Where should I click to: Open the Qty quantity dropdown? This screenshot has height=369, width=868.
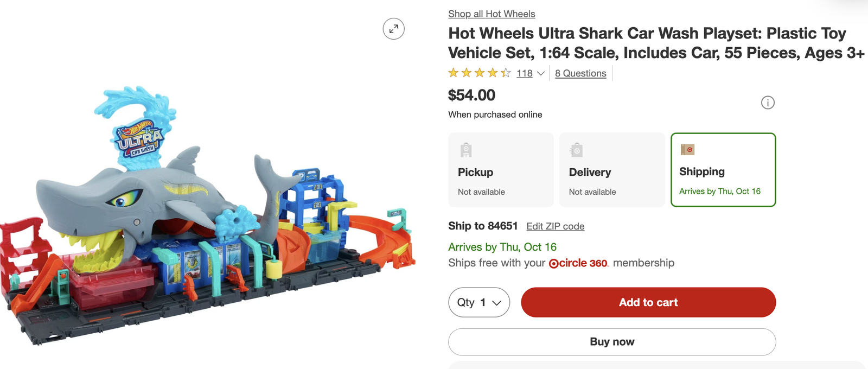(x=478, y=302)
